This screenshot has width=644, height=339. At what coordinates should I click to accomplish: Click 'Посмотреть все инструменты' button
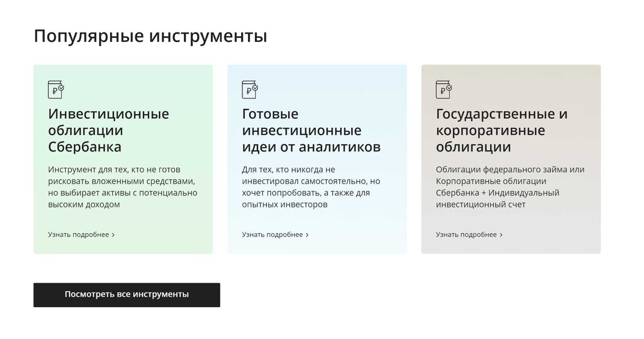coord(127,295)
